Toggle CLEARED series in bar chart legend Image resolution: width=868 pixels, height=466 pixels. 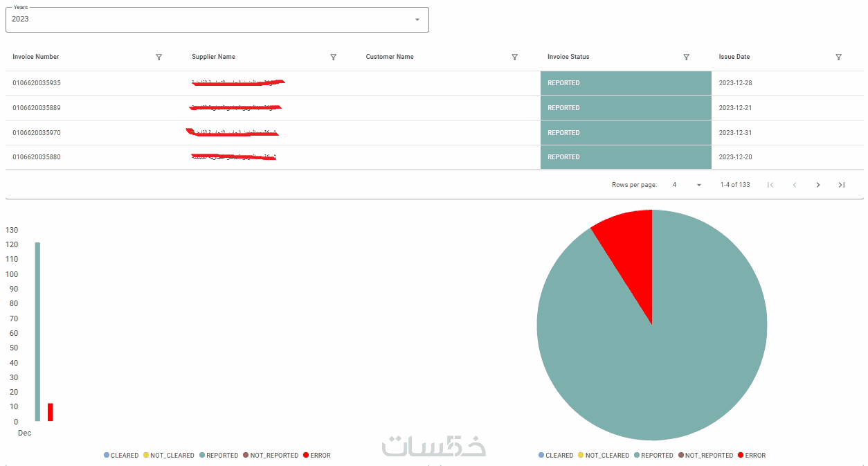coord(121,456)
